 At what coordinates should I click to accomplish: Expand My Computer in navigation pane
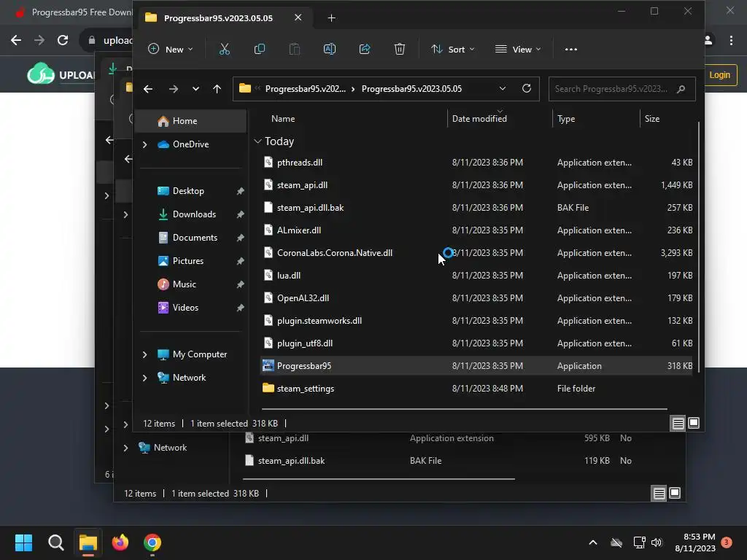click(x=145, y=354)
